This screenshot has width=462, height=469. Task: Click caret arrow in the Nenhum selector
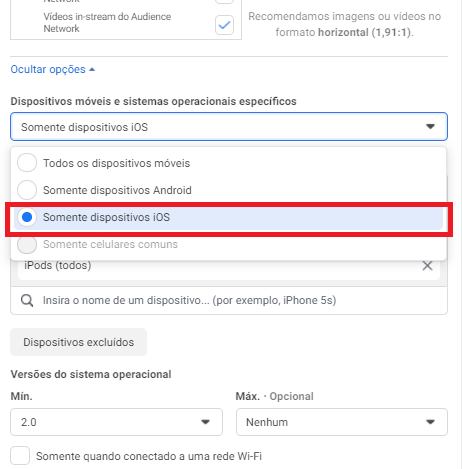click(x=430, y=422)
